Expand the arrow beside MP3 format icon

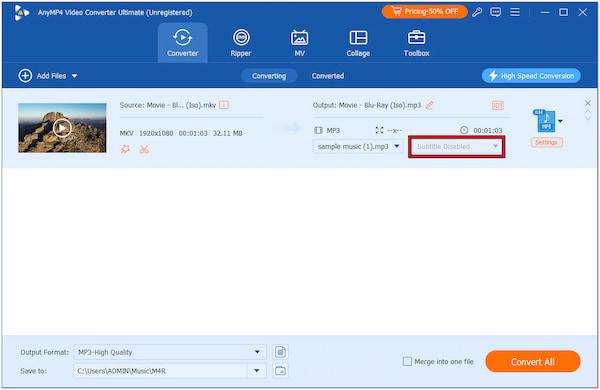coord(561,121)
